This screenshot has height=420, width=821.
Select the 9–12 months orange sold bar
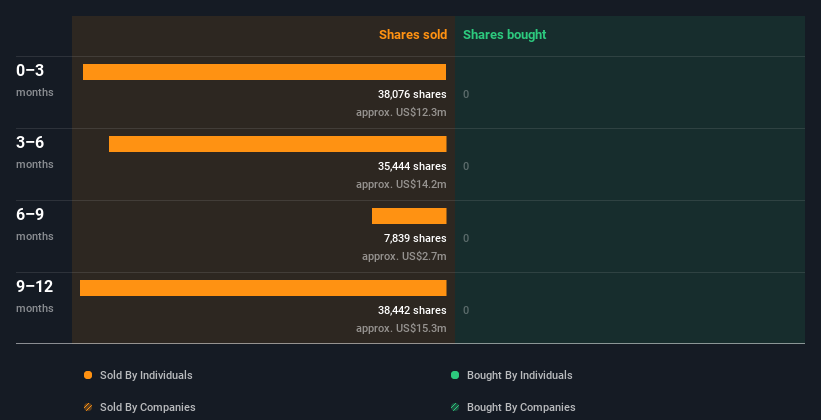tap(263, 288)
